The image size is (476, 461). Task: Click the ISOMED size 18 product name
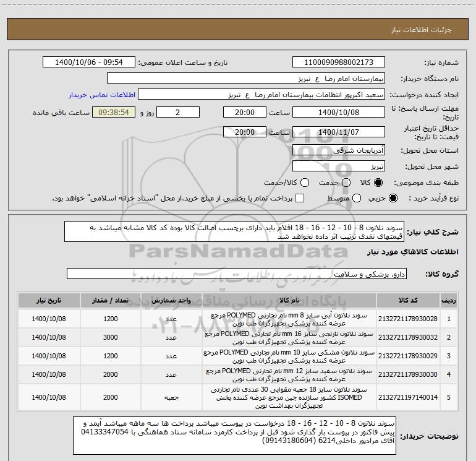[x=289, y=397]
